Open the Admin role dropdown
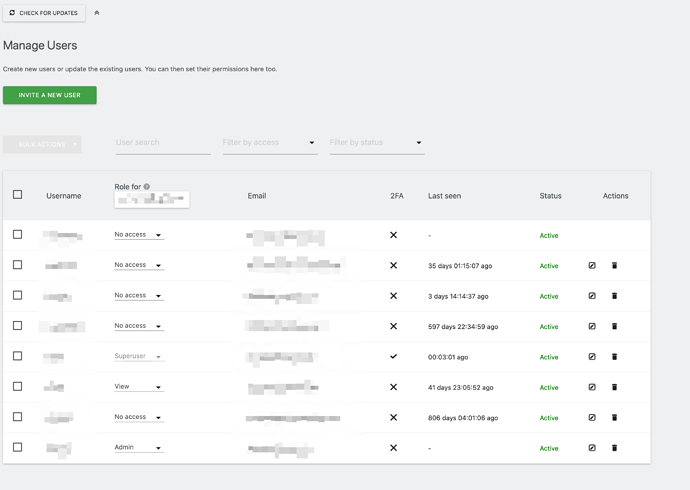Screen dimensions: 690x490 139,447
